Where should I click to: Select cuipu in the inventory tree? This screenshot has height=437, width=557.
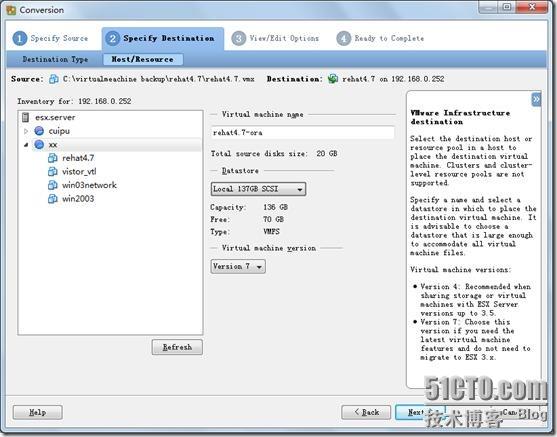[x=59, y=131]
